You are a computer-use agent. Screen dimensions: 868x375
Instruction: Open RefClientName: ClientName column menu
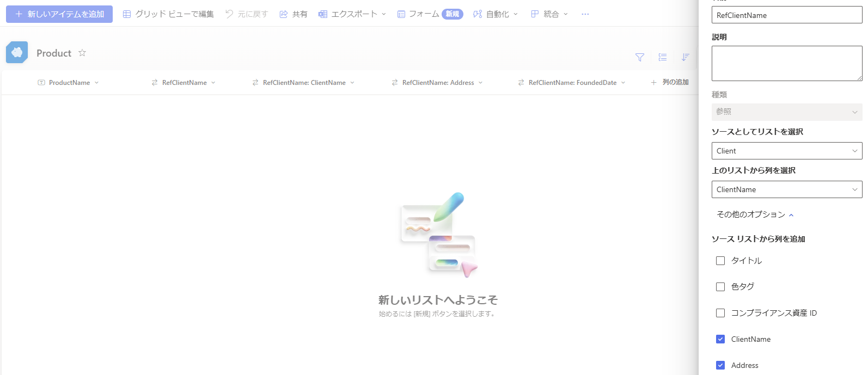coord(303,83)
